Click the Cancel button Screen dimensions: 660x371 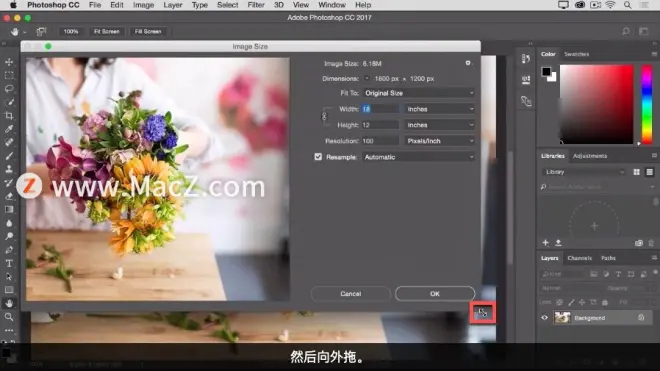coord(351,294)
